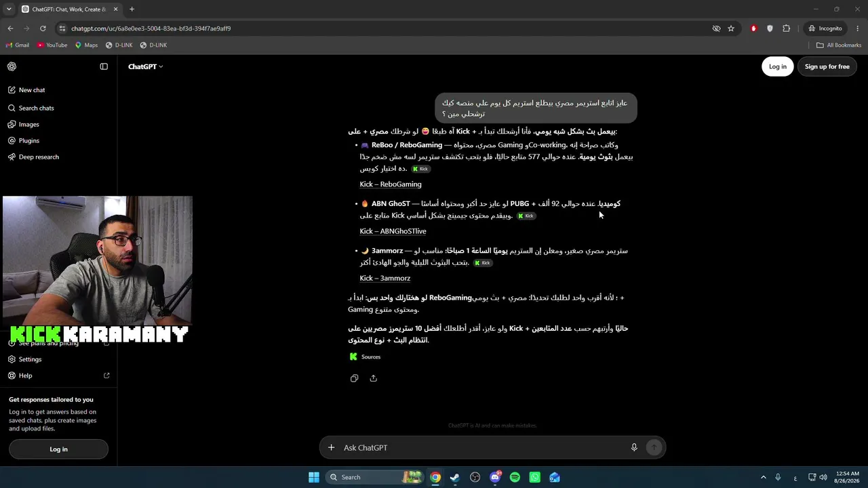Open the Kick – ABNGhoSTlive link
This screenshot has height=488, width=868.
393,231
